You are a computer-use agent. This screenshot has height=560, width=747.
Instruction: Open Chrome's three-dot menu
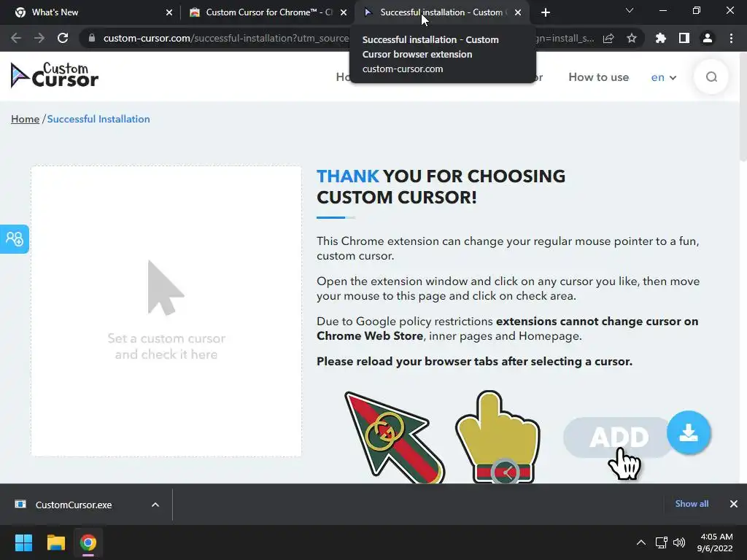pyautogui.click(x=731, y=38)
